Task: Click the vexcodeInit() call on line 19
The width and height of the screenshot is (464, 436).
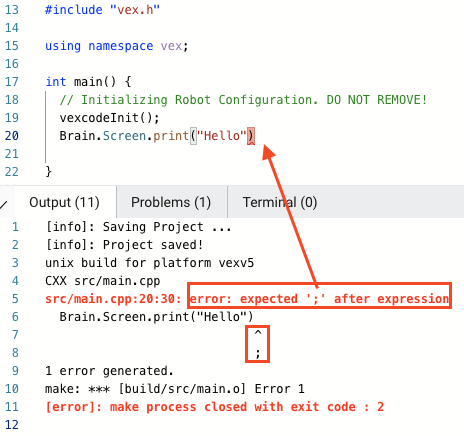Action: point(109,118)
